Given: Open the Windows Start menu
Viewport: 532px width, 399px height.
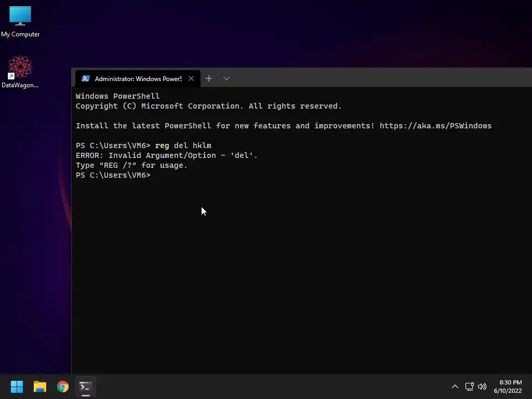Looking at the screenshot, I should tap(17, 387).
